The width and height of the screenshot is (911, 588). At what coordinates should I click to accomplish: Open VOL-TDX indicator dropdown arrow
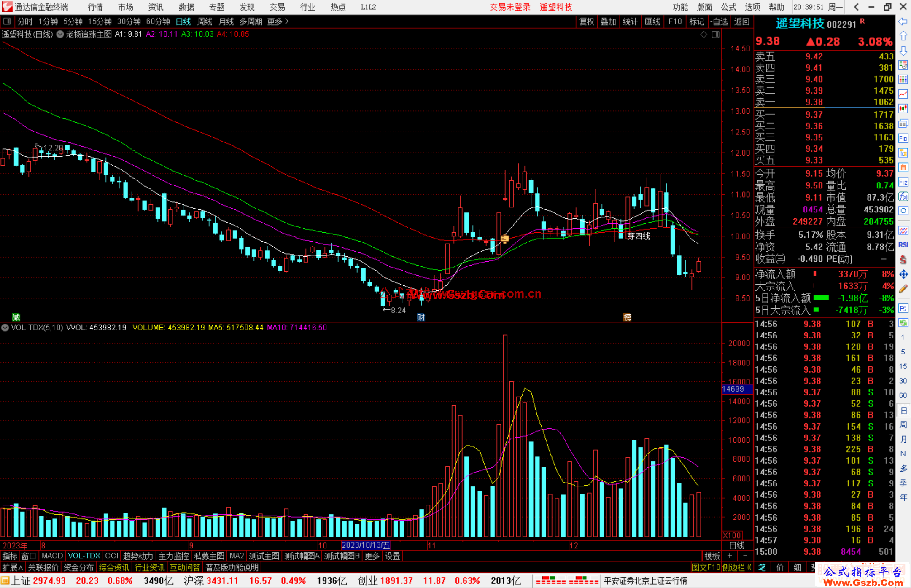tap(5, 328)
